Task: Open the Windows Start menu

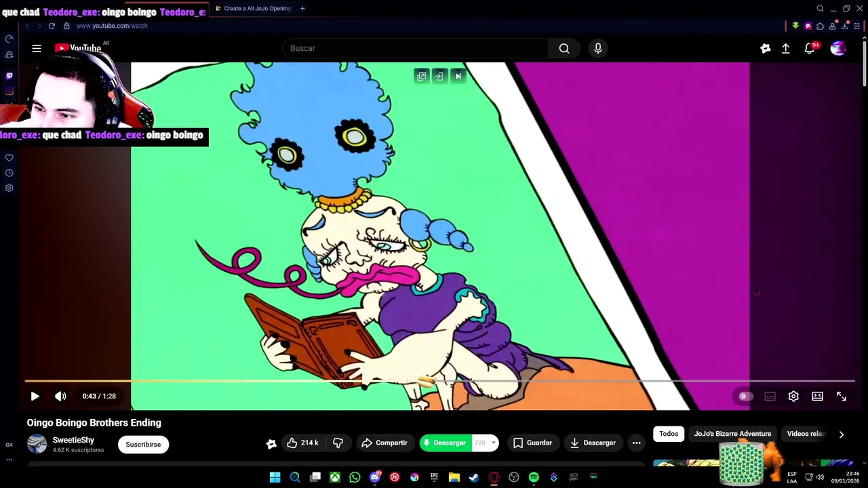Action: [x=275, y=478]
